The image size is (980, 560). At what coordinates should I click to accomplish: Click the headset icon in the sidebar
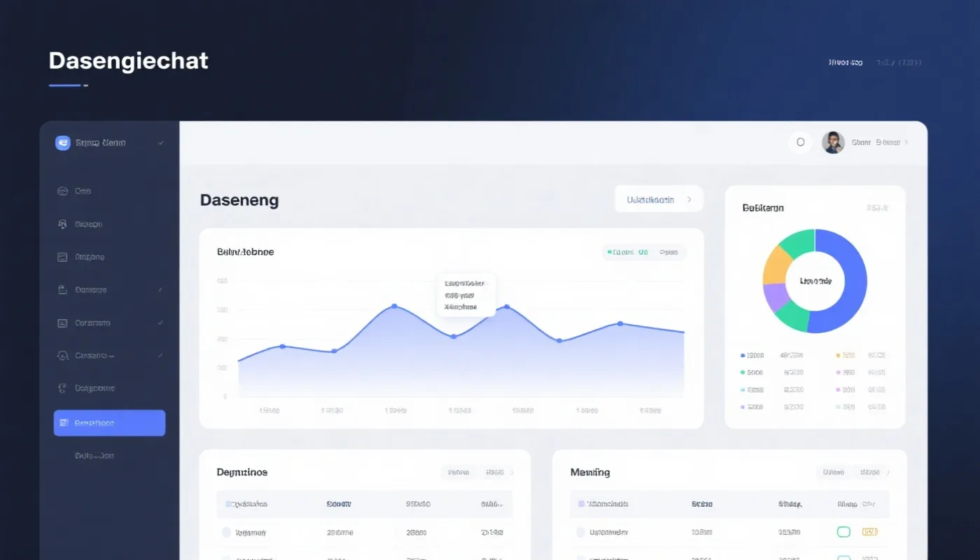pos(62,356)
